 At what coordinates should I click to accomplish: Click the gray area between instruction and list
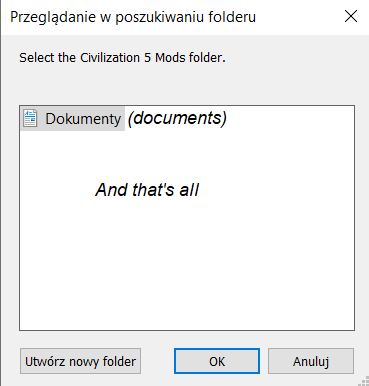click(x=187, y=85)
